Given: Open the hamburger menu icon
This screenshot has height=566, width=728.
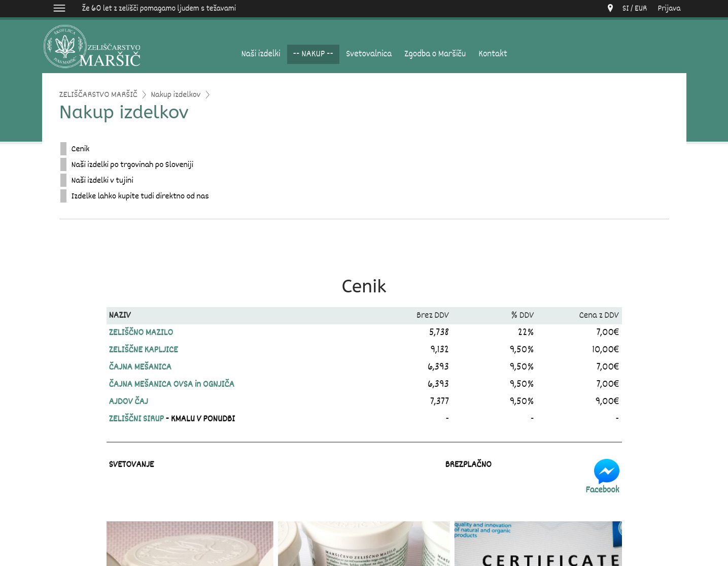Looking at the screenshot, I should (59, 8).
